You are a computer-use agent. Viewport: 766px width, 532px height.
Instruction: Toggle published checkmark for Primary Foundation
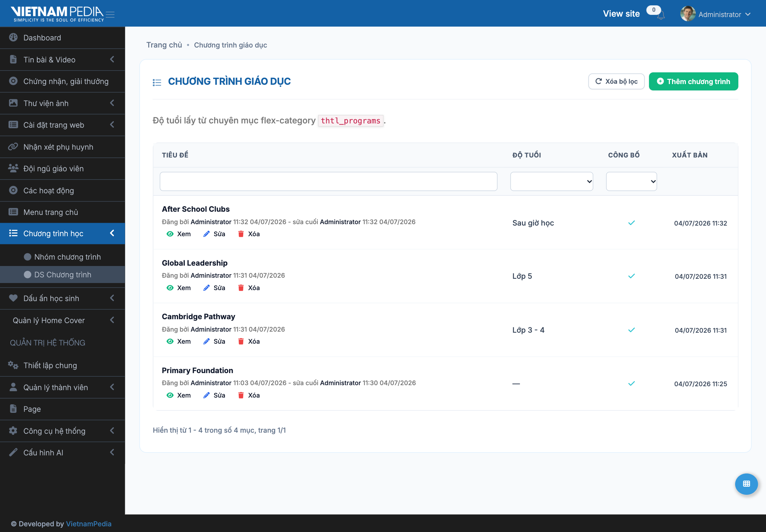click(631, 384)
